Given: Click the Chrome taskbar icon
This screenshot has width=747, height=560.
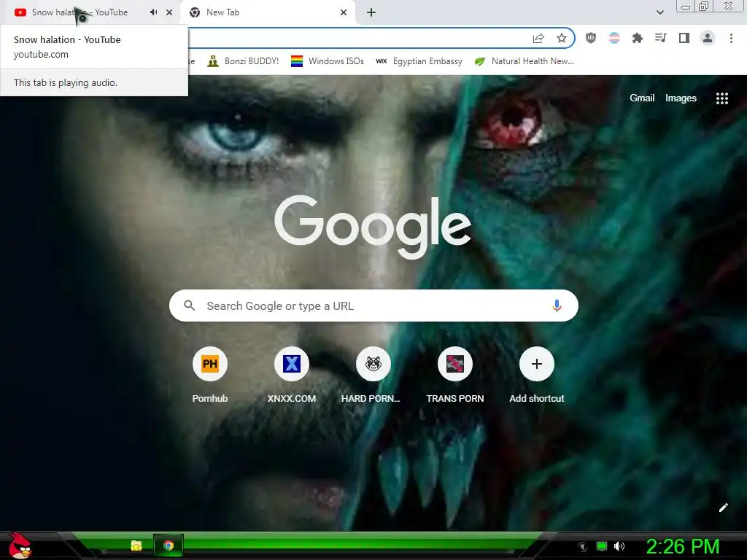Looking at the screenshot, I should pyautogui.click(x=169, y=545).
